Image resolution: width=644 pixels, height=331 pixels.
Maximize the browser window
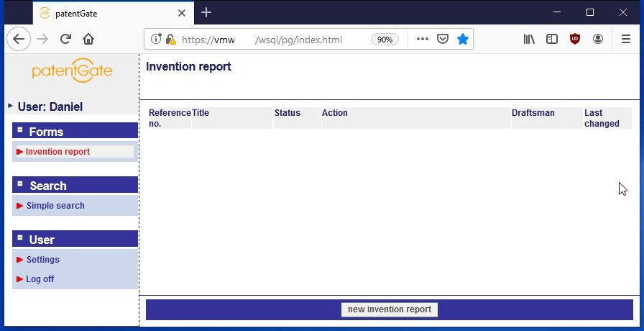(x=590, y=12)
